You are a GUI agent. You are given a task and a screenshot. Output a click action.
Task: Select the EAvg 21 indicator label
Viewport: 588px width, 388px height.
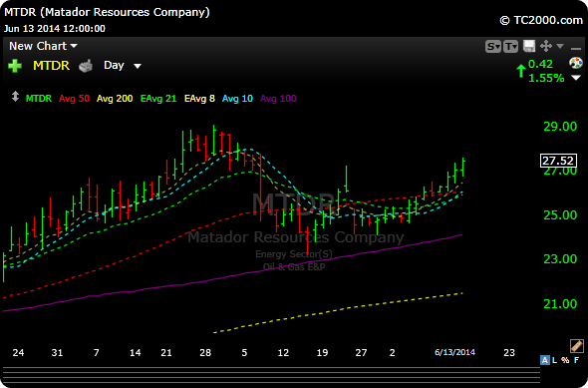point(158,99)
